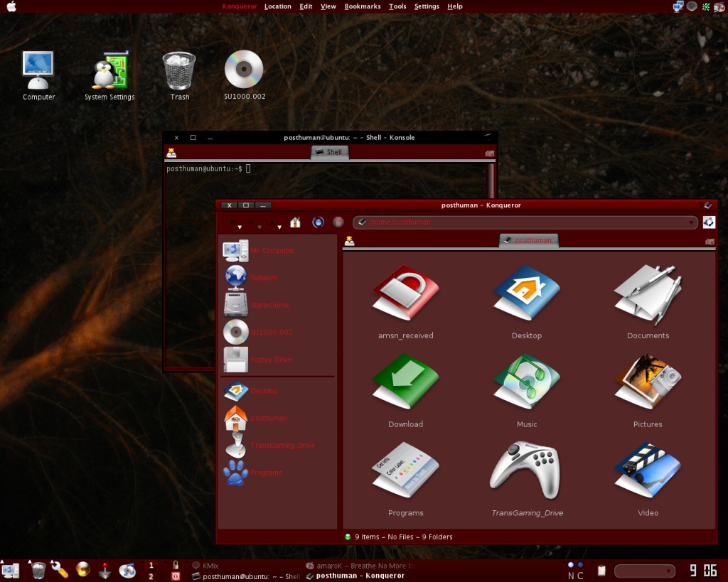The width and height of the screenshot is (728, 582).
Task: Open the green Download folder
Action: click(x=405, y=390)
